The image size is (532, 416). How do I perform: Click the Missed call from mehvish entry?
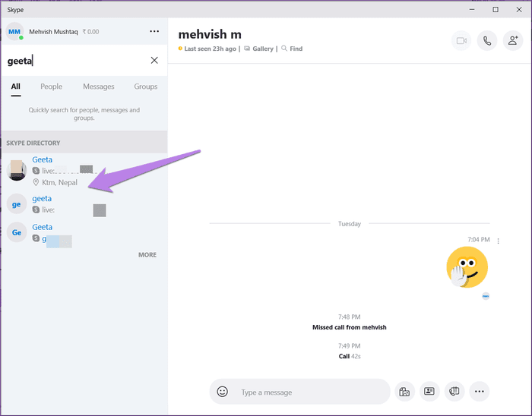349,327
